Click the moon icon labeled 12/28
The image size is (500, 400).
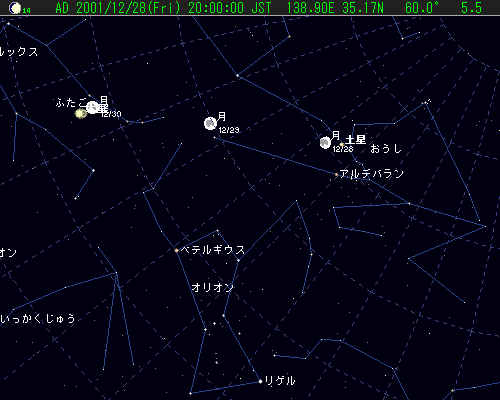pos(325,143)
